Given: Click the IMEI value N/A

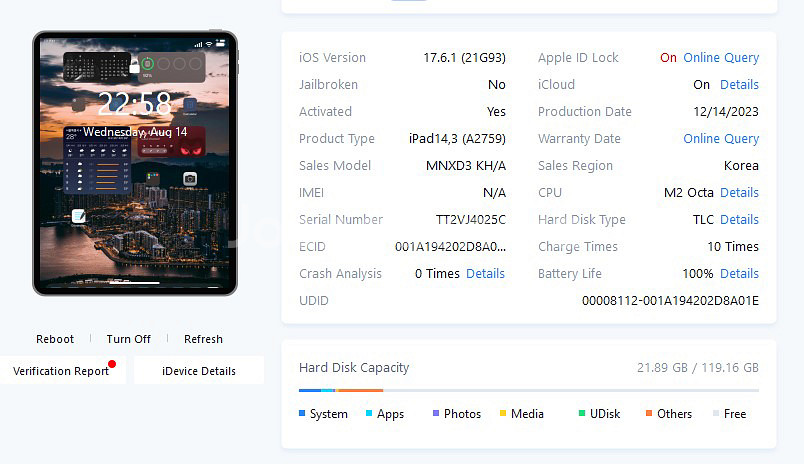Looking at the screenshot, I should pyautogui.click(x=494, y=193).
